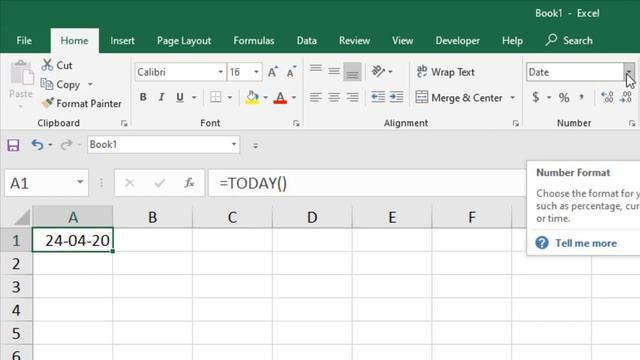Increase font size with the large A icon
Screen dimensions: 640x360
[x=273, y=72]
